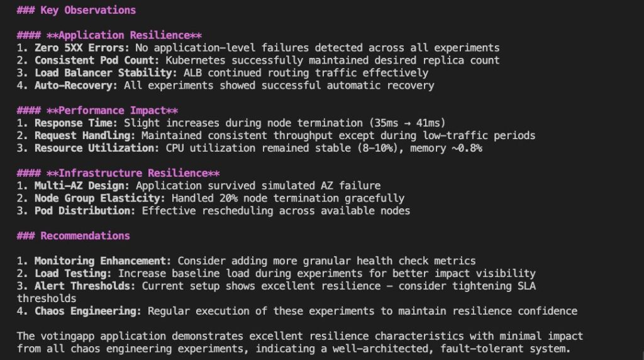Click the "Pod Distribution" list item

click(x=214, y=211)
